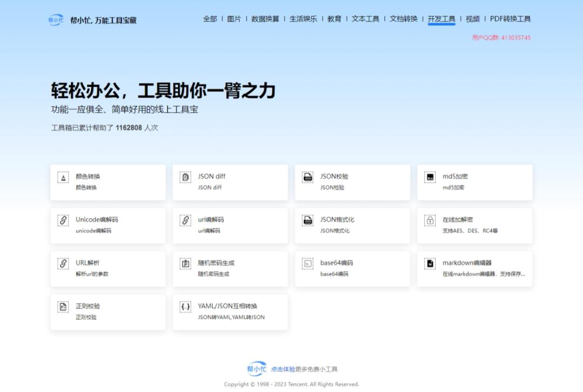Open the JSON格式化 formatter tool

pyautogui.click(x=352, y=225)
